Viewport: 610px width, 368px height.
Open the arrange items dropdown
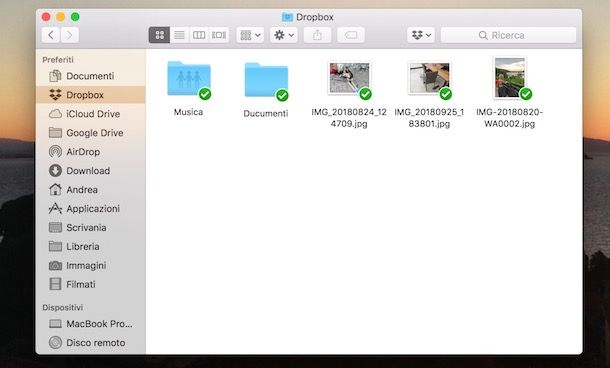pyautogui.click(x=250, y=35)
